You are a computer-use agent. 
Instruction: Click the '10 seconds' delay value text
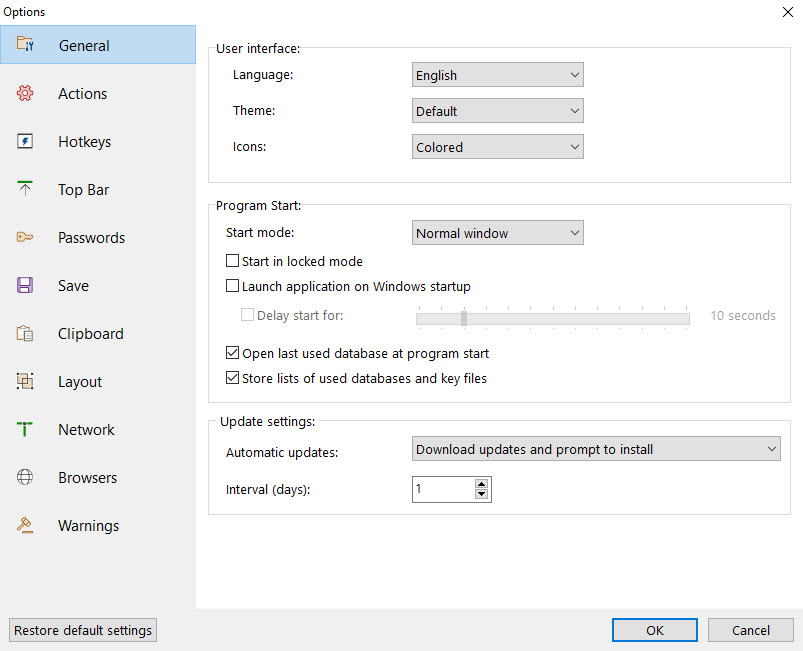tap(743, 316)
